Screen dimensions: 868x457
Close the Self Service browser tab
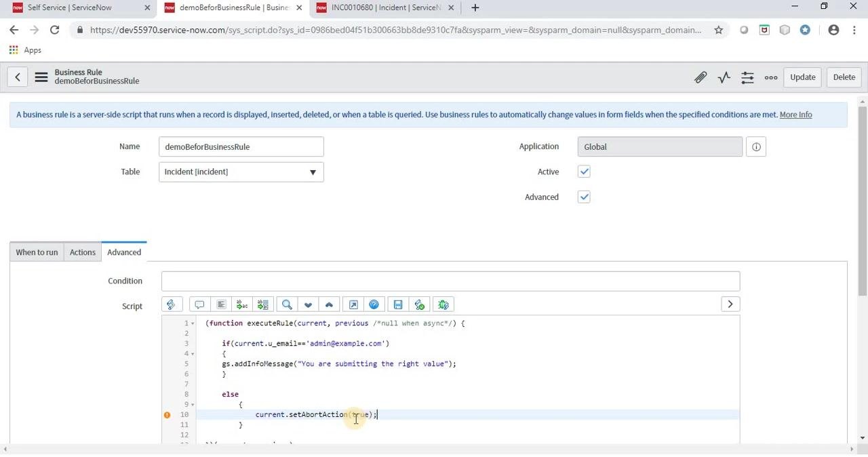tap(148, 8)
